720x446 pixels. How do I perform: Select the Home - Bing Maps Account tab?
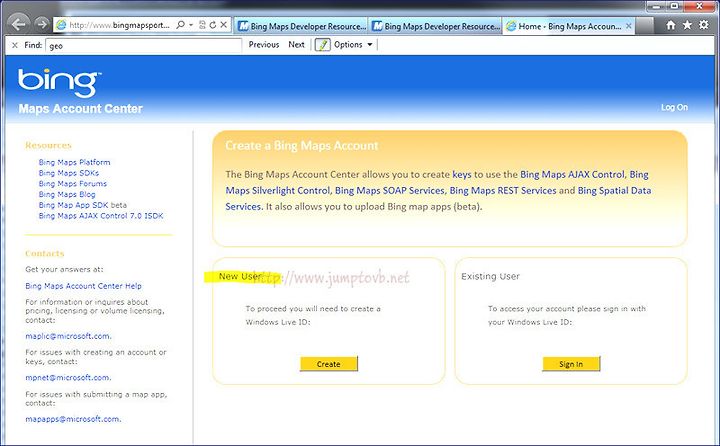(568, 26)
